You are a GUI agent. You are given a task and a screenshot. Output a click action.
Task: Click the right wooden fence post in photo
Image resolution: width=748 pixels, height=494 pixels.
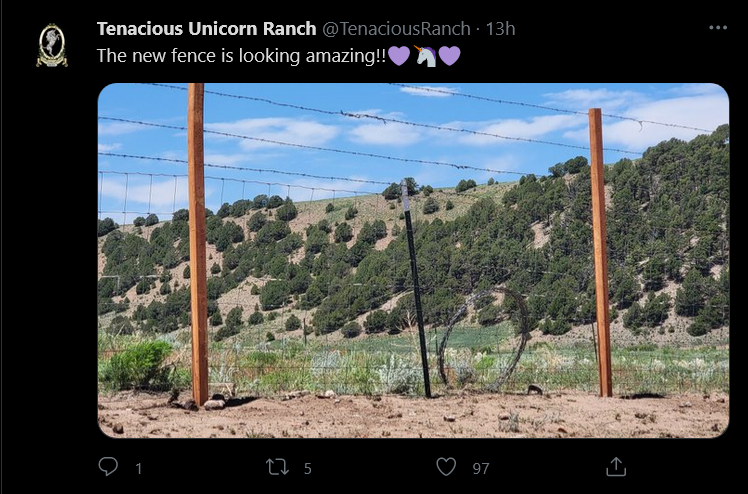[600, 252]
